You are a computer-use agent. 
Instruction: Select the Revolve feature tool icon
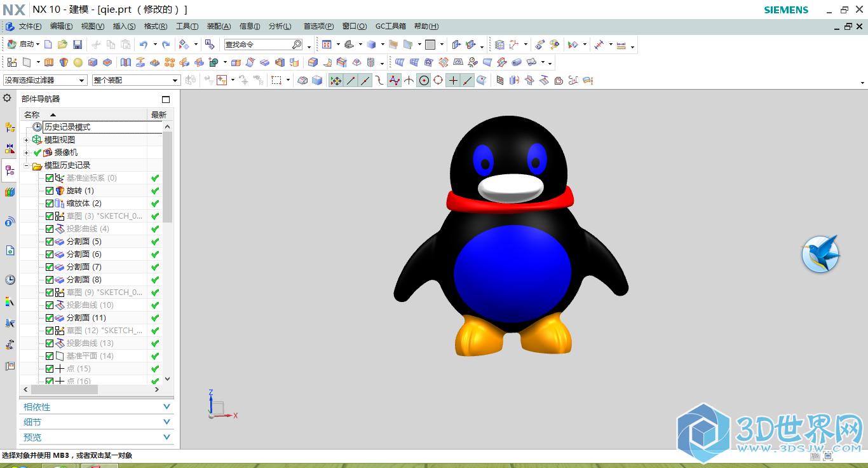[x=63, y=62]
